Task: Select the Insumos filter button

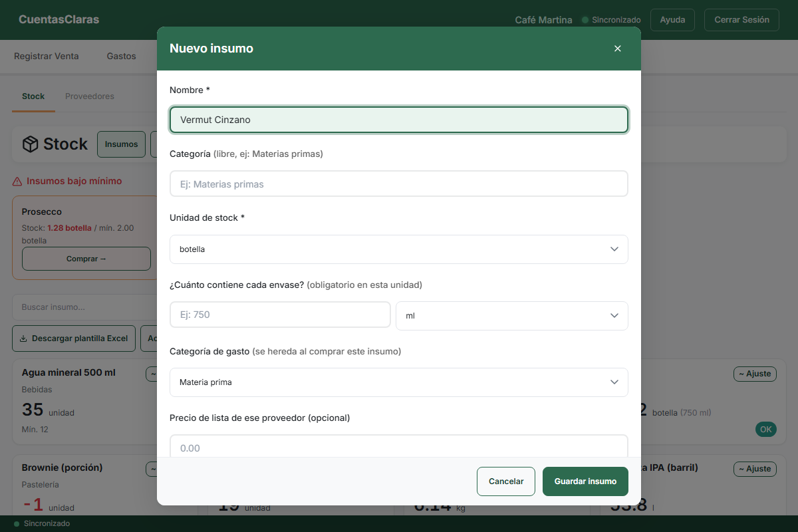Action: click(x=121, y=144)
